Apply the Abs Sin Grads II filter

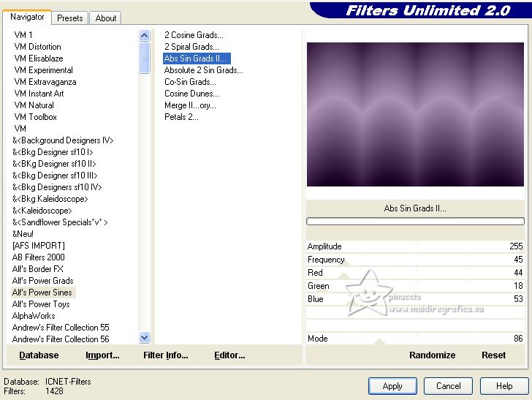coord(392,386)
